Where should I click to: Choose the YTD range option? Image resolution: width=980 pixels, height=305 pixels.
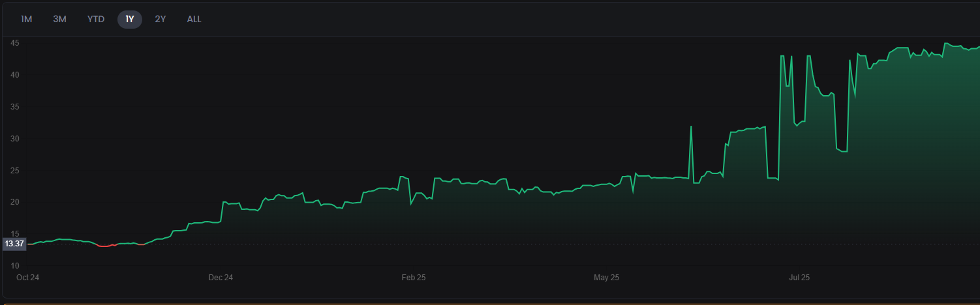[x=96, y=20]
